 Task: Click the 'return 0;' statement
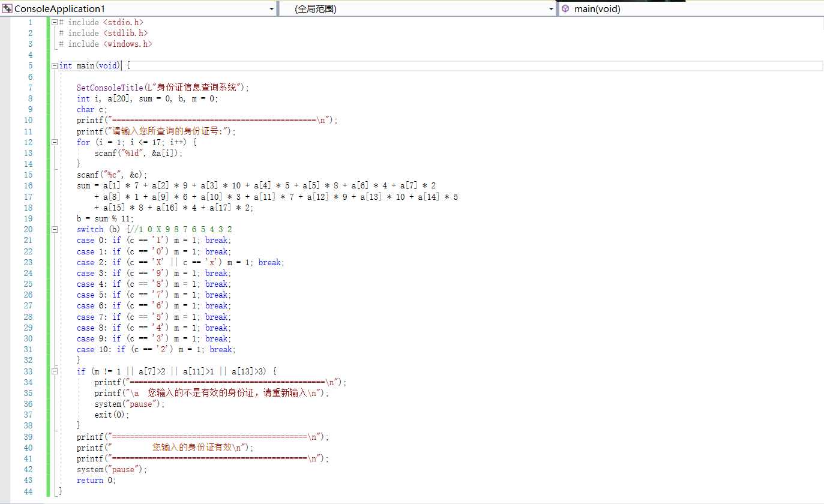point(96,480)
